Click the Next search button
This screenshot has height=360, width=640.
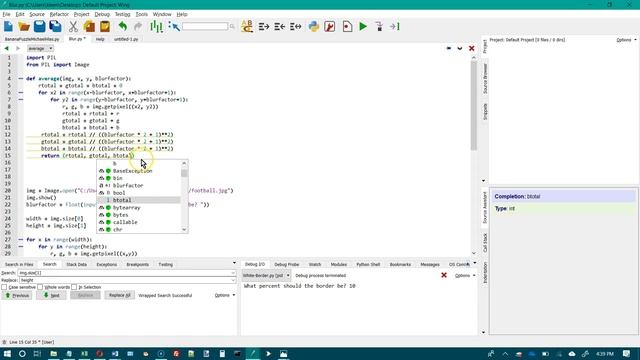pos(51,295)
